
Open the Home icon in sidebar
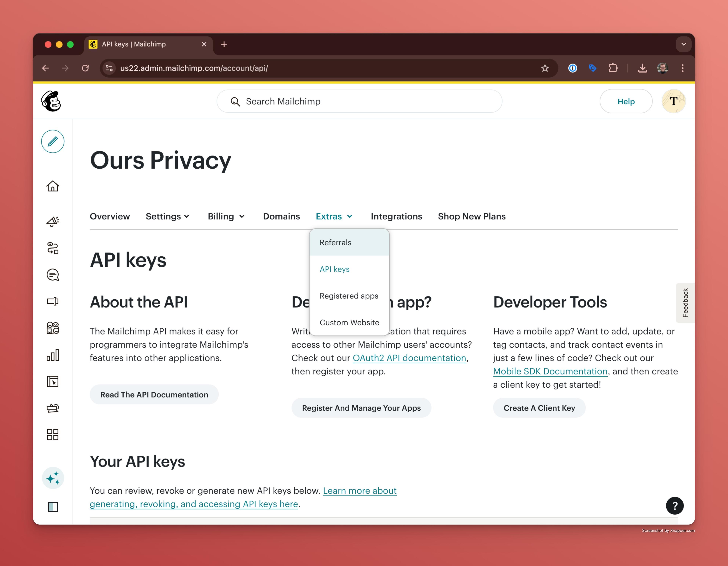pos(53,186)
